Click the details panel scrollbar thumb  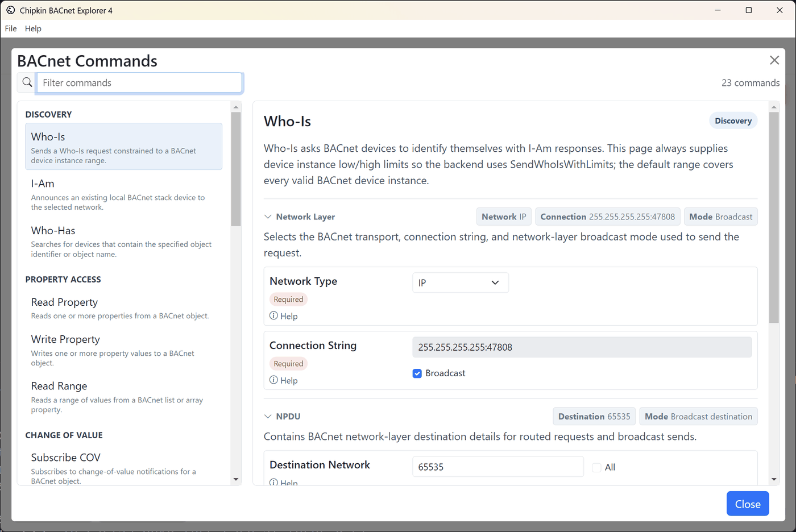pyautogui.click(x=774, y=218)
